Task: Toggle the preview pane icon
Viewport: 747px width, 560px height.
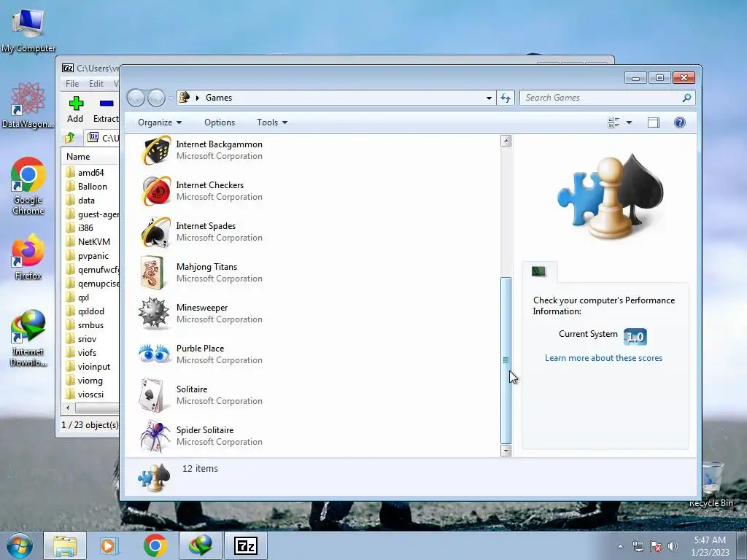Action: pos(653,122)
